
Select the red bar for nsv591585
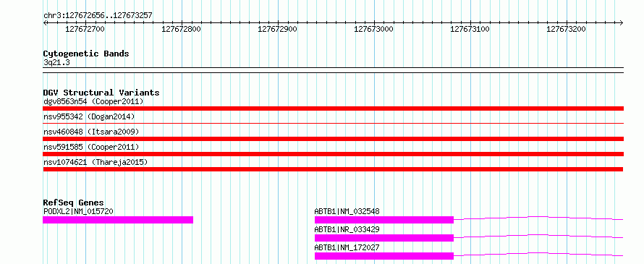coord(333,154)
